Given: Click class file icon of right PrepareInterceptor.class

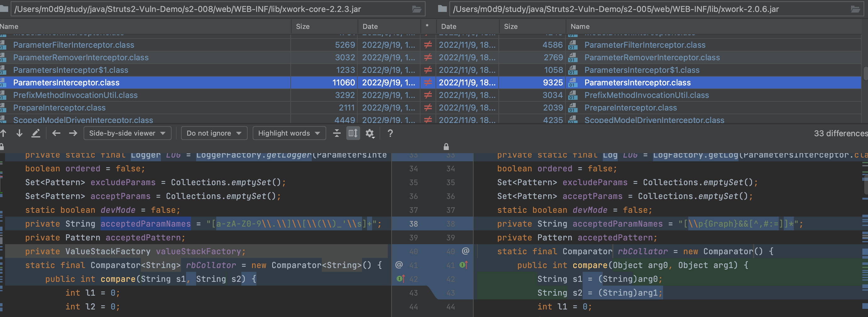Looking at the screenshot, I should pyautogui.click(x=573, y=108).
